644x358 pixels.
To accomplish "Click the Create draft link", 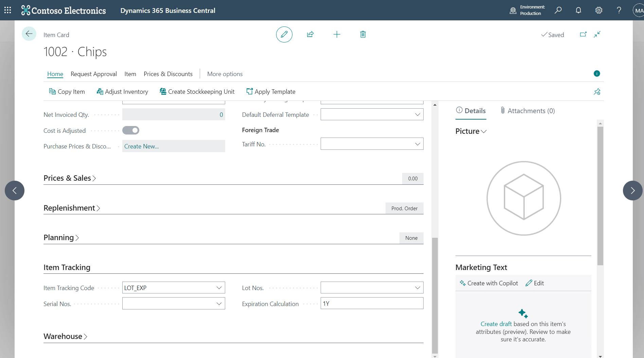I will tap(496, 324).
